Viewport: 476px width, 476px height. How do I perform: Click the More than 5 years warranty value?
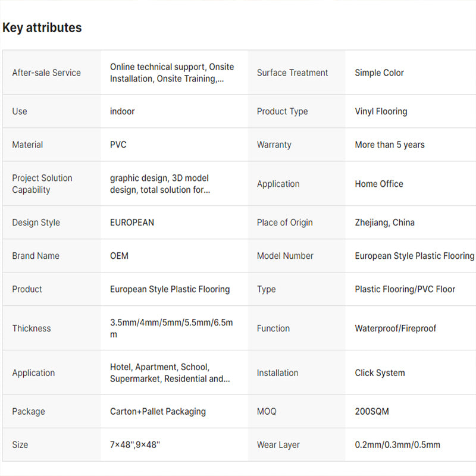pos(390,145)
